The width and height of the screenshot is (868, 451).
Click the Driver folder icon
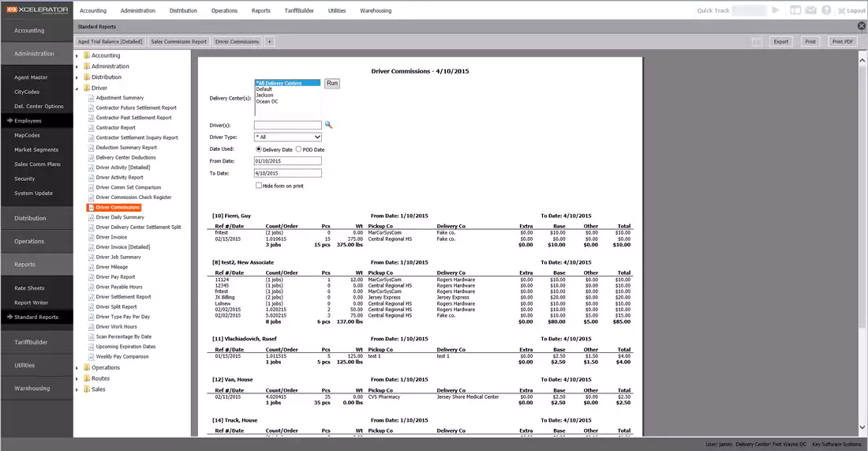coord(86,88)
